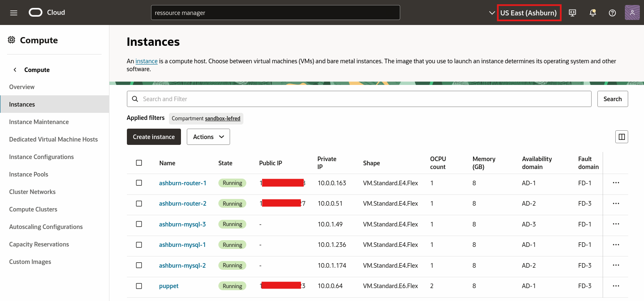Open the Actions dropdown
The image size is (644, 301).
[x=208, y=137]
